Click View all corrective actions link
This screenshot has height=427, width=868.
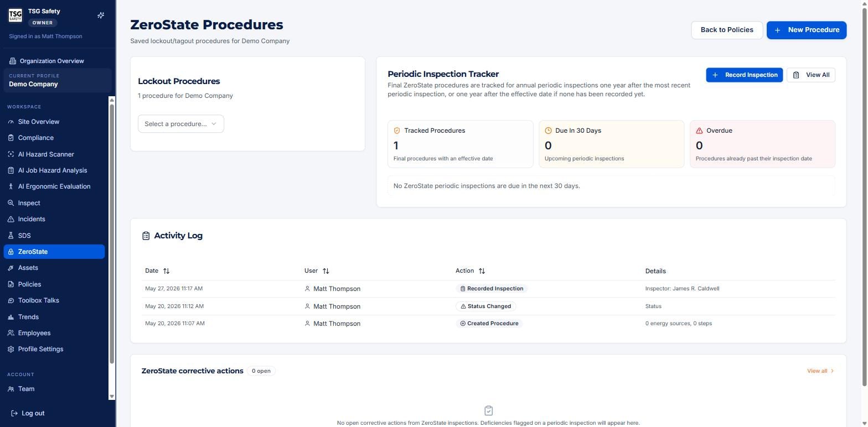point(820,371)
